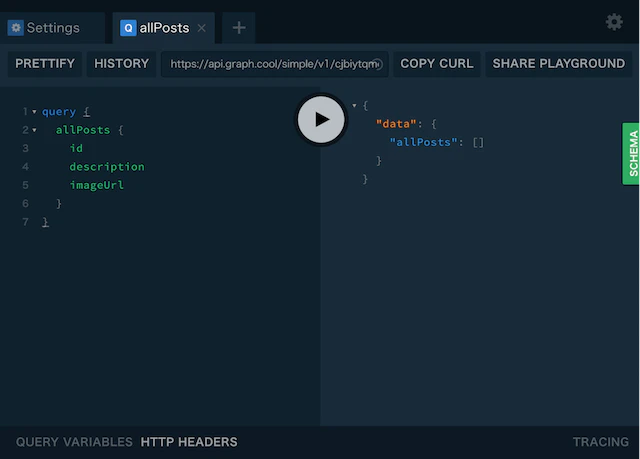
Task: Run the query with the play button
Action: tap(321, 120)
